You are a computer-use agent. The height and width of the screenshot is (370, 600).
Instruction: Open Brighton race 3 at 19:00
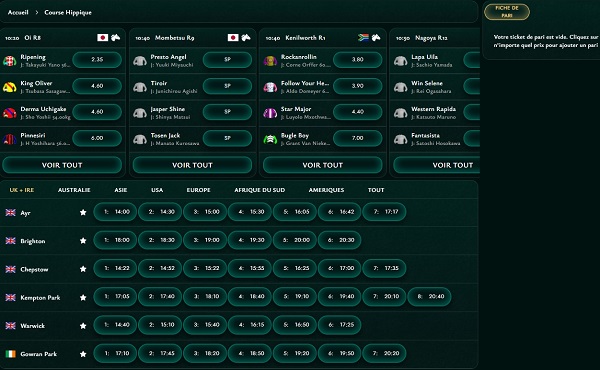pos(205,240)
